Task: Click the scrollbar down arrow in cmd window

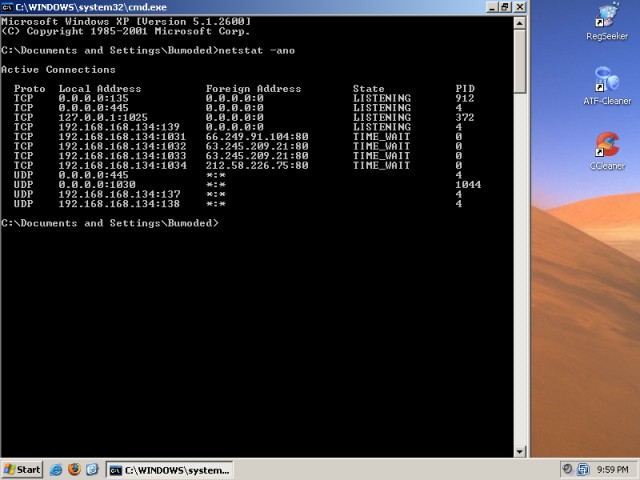Action: [519, 451]
